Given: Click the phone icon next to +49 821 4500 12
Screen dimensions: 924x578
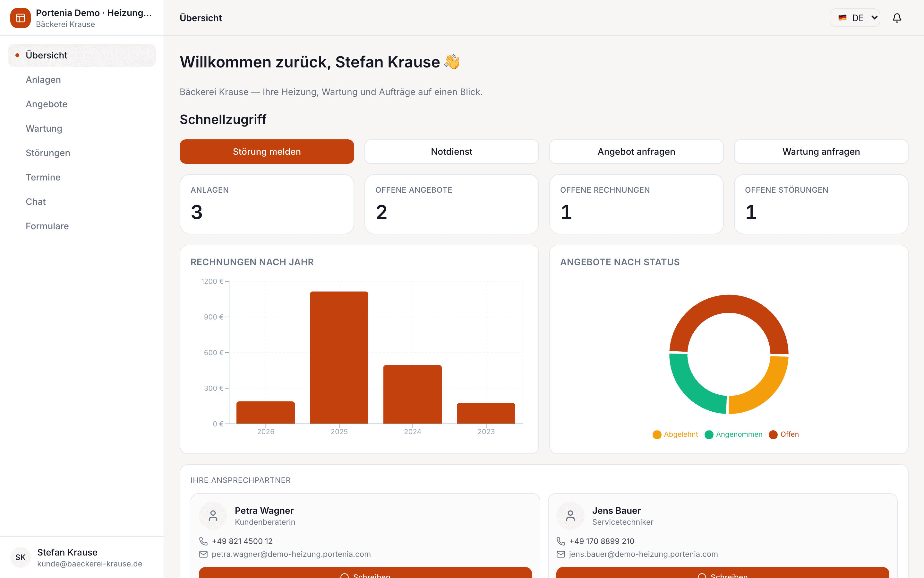Looking at the screenshot, I should click(203, 541).
